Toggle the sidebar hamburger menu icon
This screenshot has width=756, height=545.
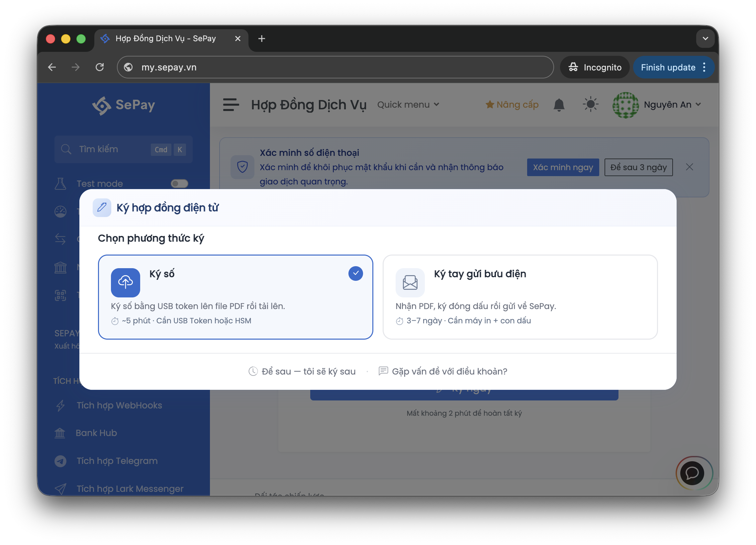[231, 105]
